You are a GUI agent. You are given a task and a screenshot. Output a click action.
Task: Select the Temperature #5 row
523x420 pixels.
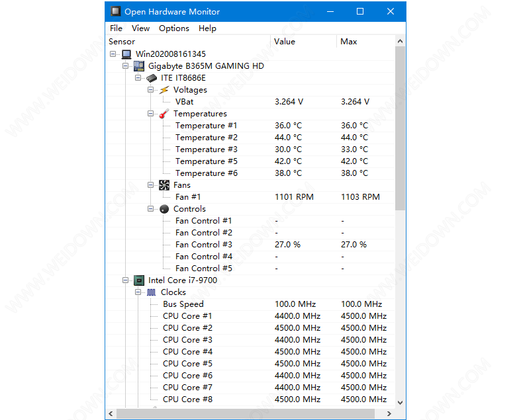click(250, 161)
